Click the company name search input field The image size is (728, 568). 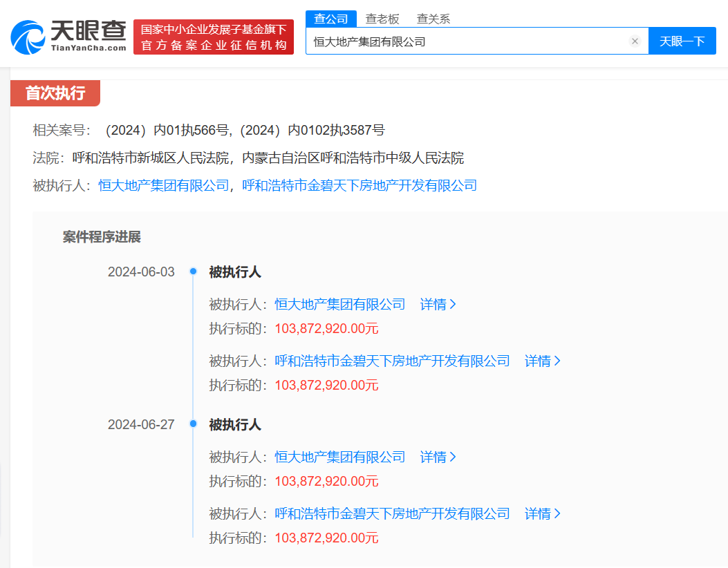[467, 41]
